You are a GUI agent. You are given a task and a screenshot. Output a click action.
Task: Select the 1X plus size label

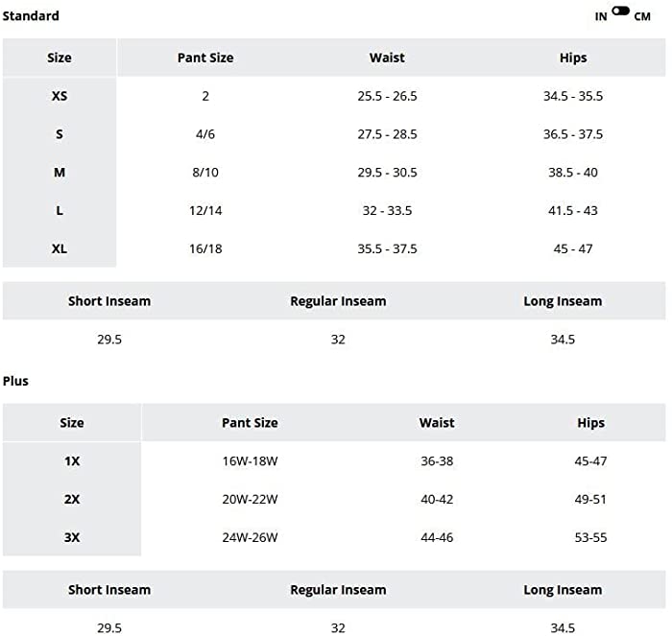pyautogui.click(x=72, y=460)
